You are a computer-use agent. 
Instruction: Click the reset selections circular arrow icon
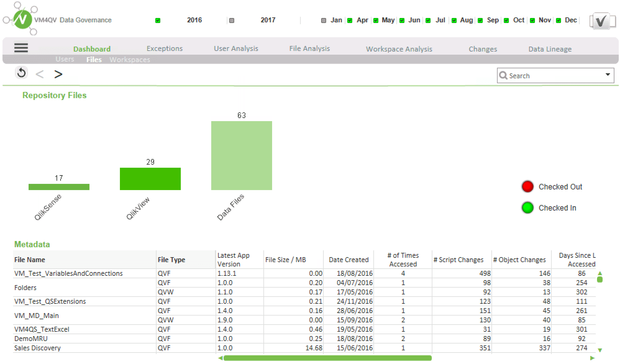tap(21, 73)
